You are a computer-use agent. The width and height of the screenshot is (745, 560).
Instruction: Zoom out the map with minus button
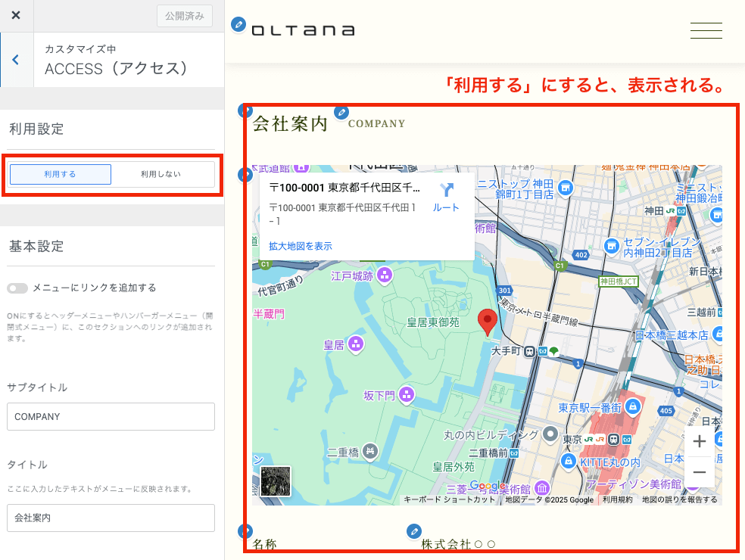point(700,472)
